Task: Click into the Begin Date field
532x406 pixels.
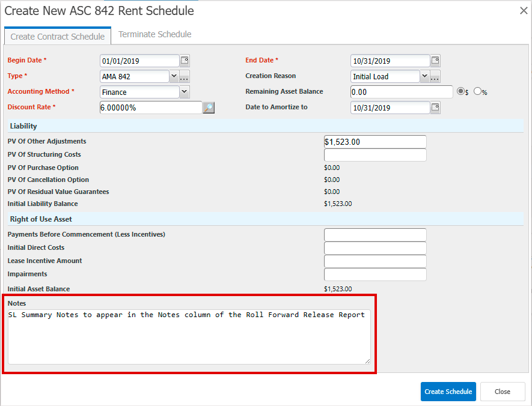Action: (x=139, y=61)
